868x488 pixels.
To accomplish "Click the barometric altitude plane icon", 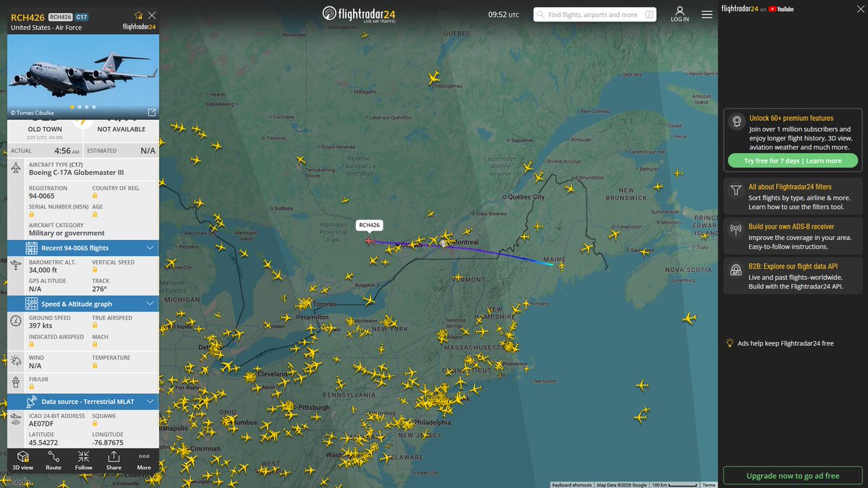I will click(16, 265).
